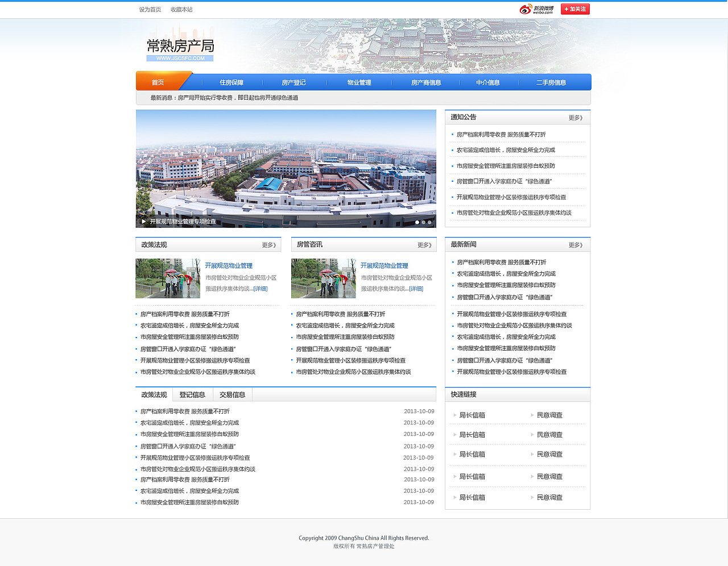Viewport: 728px width, 566px height.
Task: Click the red 加关注 follow button
Action: pyautogui.click(x=575, y=9)
